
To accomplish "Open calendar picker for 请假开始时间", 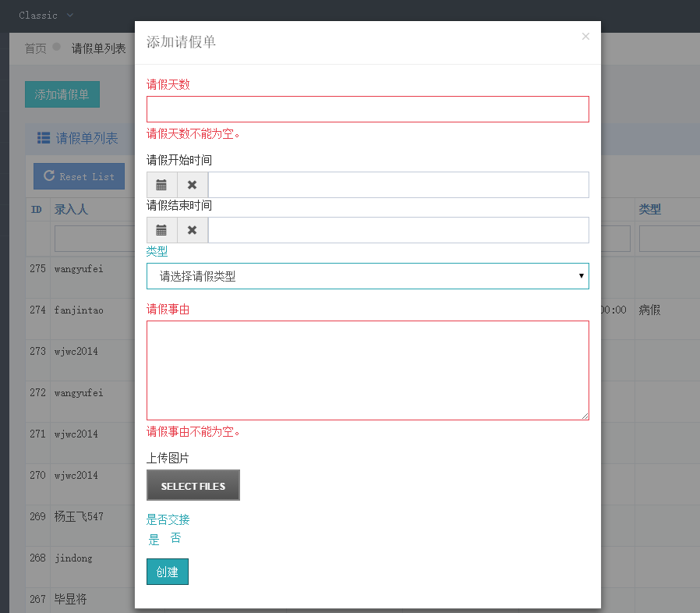I will click(161, 185).
